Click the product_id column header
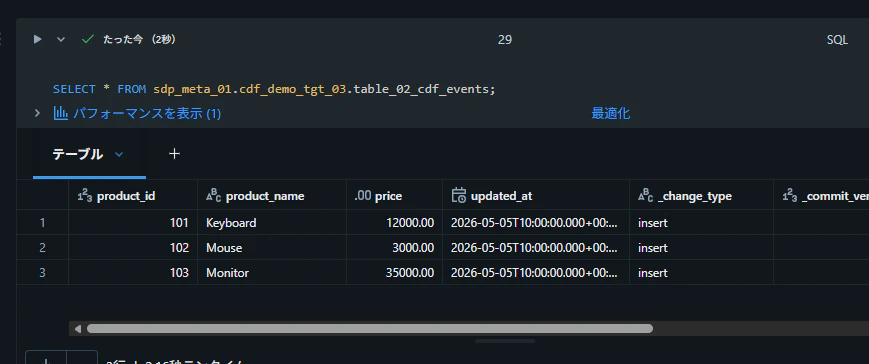The width and height of the screenshot is (869, 364). click(x=133, y=196)
